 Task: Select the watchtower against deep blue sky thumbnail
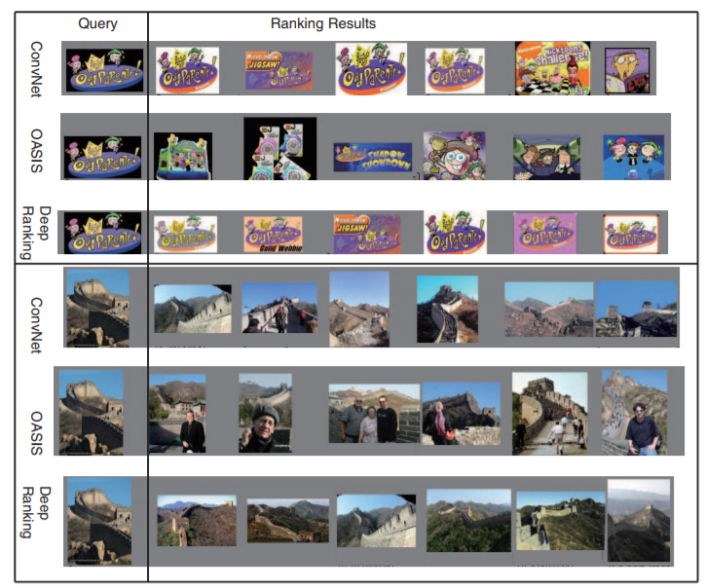tap(636, 310)
